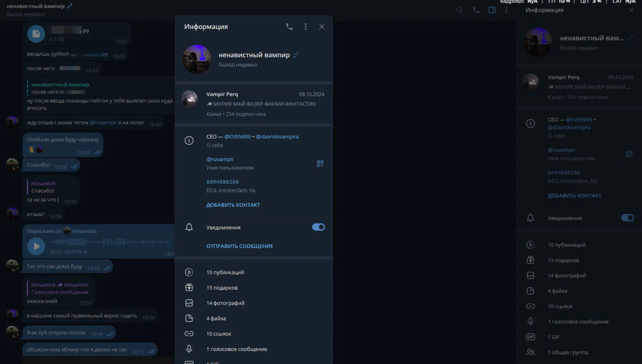Show the QR code beside @ruvampir in the modal
This screenshot has height=364, width=642.
[320, 163]
